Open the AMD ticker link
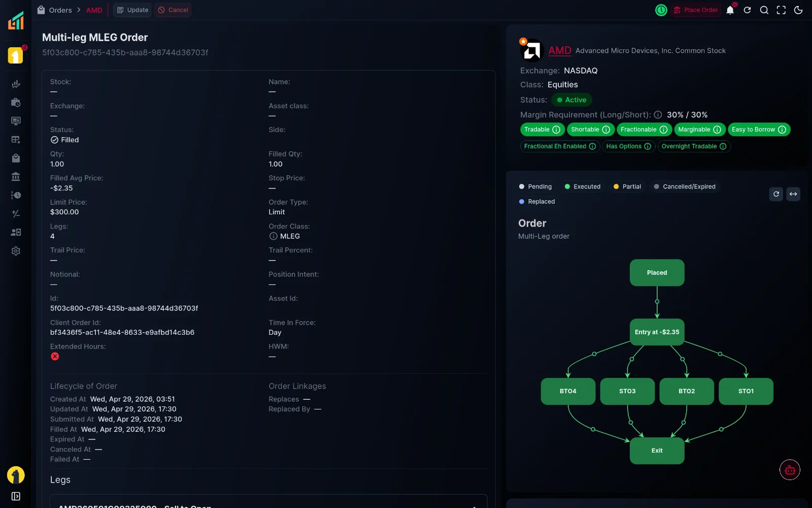The height and width of the screenshot is (508, 812). tap(560, 50)
